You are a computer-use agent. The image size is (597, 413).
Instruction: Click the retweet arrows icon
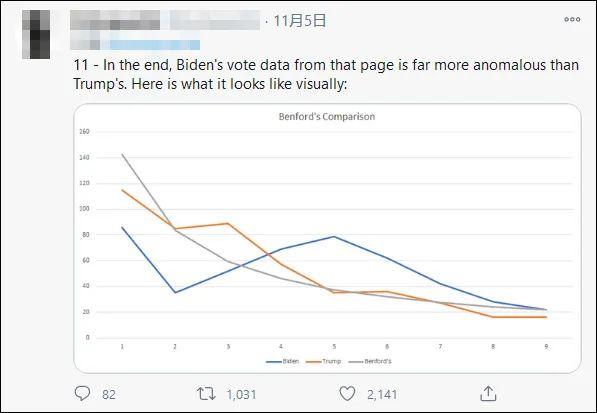206,394
